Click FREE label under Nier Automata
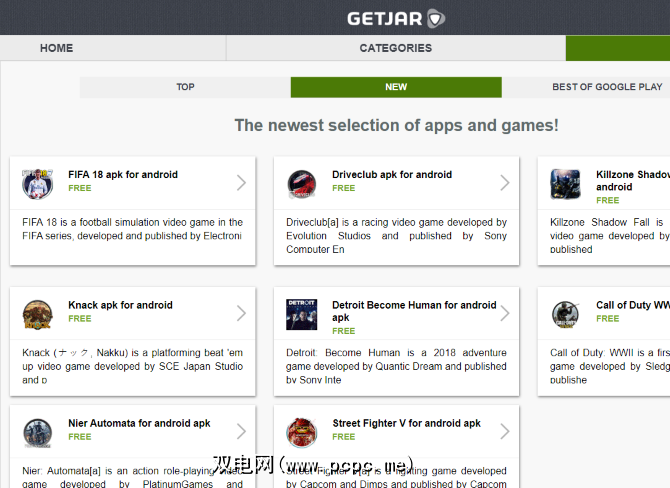Screen dimensions: 670x488 pos(80,437)
